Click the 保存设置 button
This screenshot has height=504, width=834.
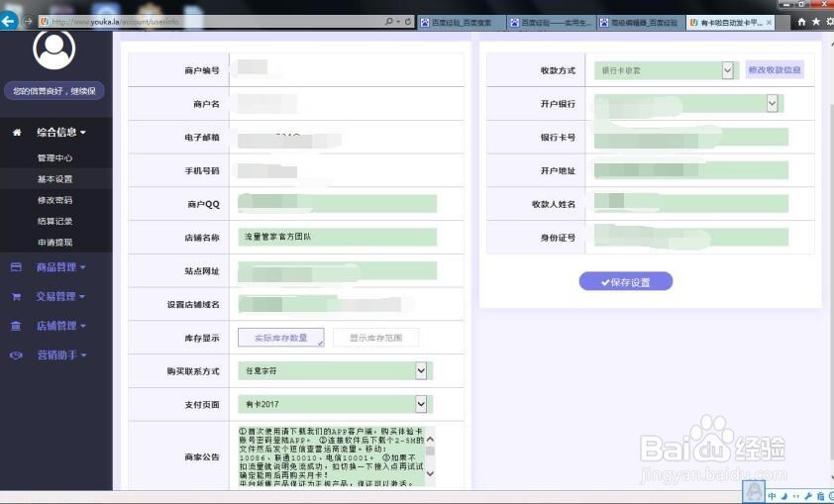pyautogui.click(x=626, y=282)
